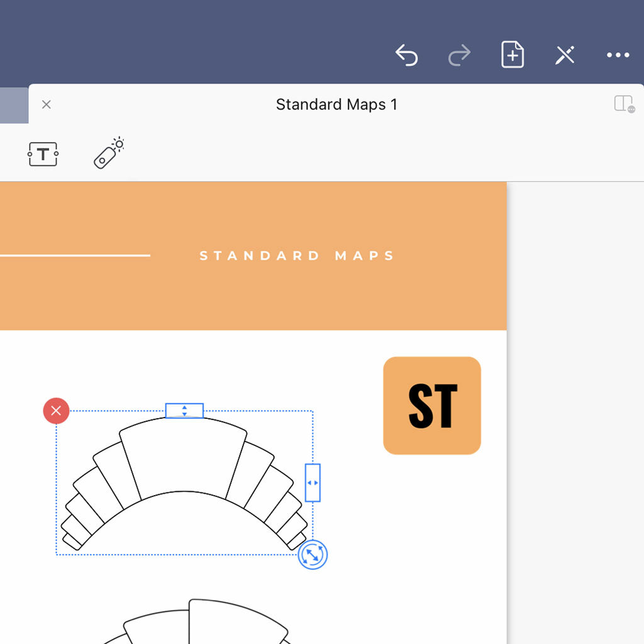This screenshot has width=644, height=644.
Task: Select the ST sticker on the page
Action: (x=431, y=404)
